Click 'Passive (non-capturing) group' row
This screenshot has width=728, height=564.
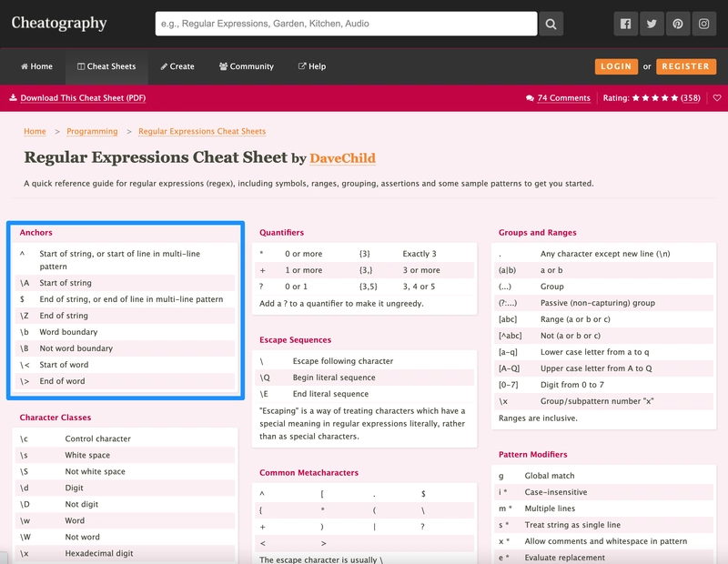click(603, 303)
